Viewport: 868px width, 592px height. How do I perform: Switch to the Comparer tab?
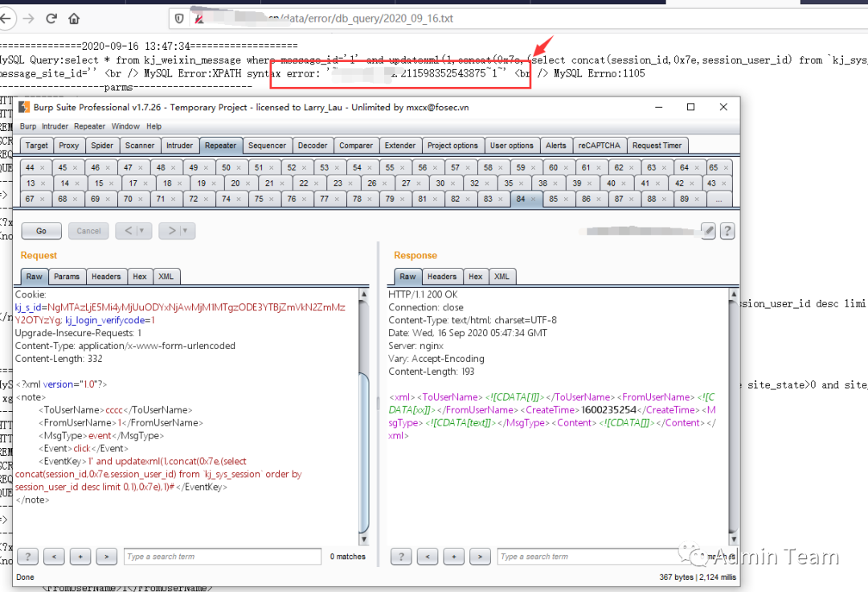tap(356, 145)
